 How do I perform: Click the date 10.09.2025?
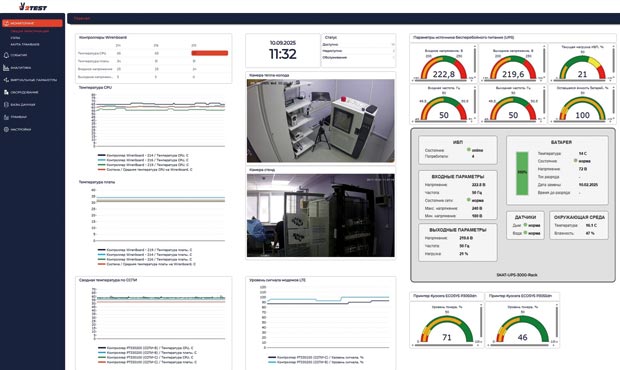click(x=283, y=43)
